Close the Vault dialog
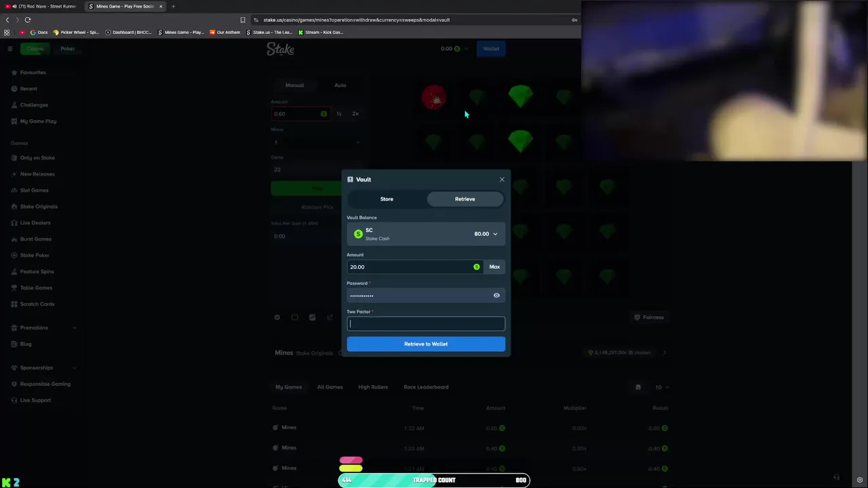This screenshot has width=868, height=488. pos(502,180)
